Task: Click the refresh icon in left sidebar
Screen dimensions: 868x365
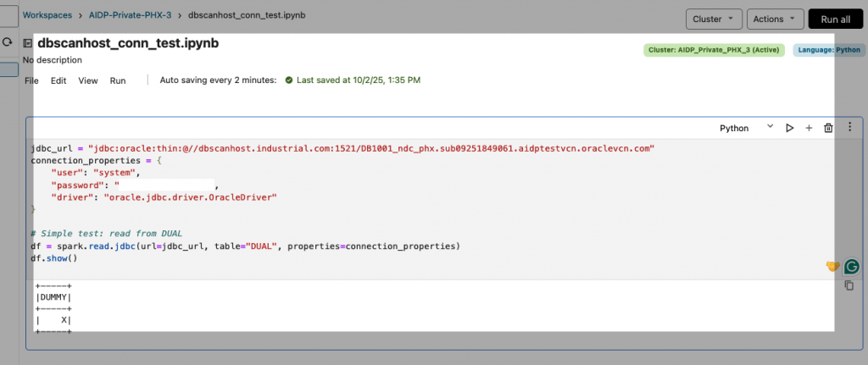Action: click(x=8, y=41)
